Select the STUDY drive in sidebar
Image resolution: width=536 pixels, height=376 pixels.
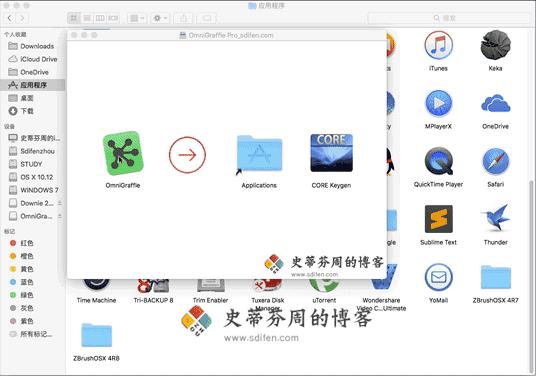point(32,164)
